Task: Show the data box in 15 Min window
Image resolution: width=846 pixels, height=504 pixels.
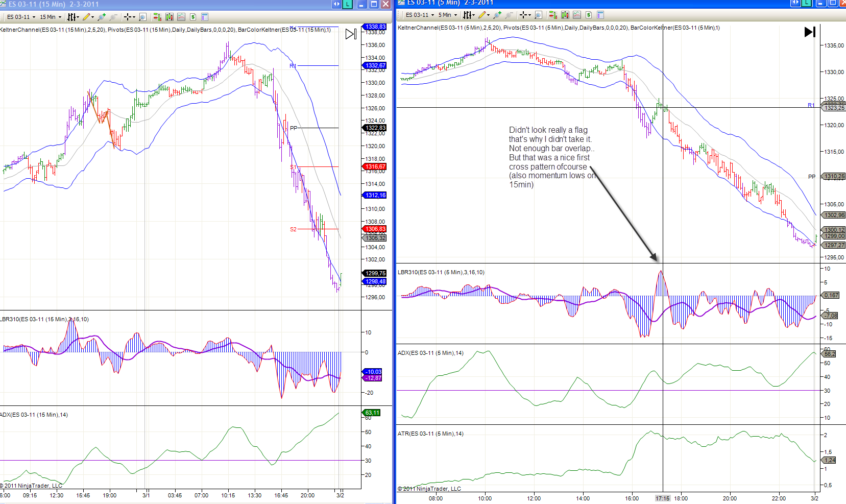Action: pos(142,17)
